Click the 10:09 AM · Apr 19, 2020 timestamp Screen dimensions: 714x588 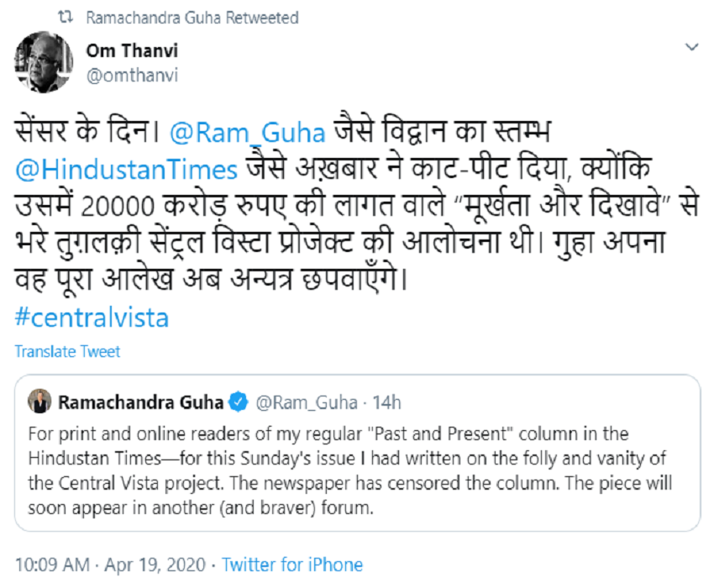pos(112,564)
